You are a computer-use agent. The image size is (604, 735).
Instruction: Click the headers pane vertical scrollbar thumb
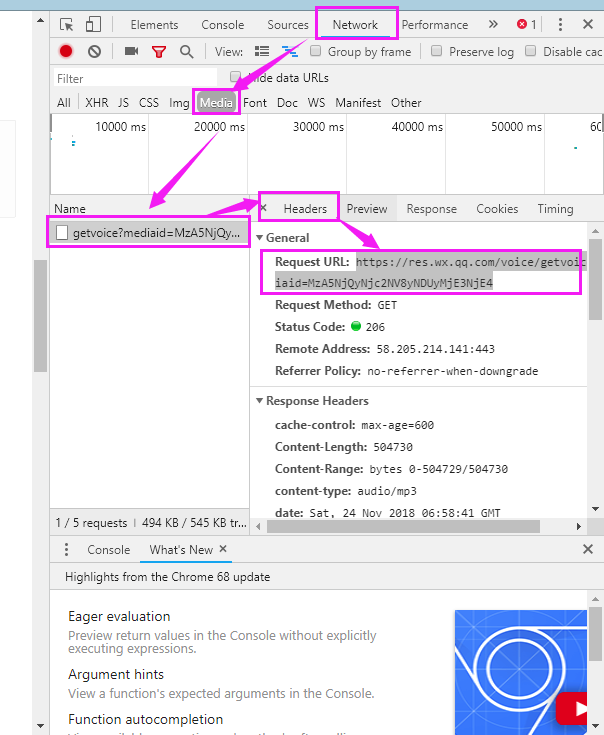coord(595,279)
